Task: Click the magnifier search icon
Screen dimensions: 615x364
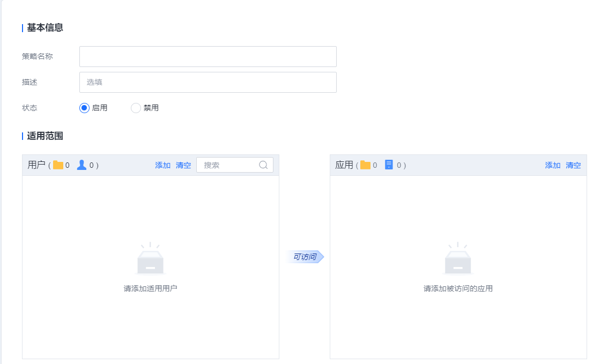Action: pos(263,165)
